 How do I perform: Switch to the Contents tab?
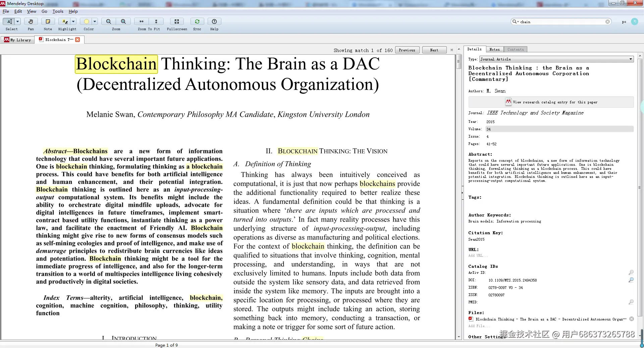click(x=516, y=49)
